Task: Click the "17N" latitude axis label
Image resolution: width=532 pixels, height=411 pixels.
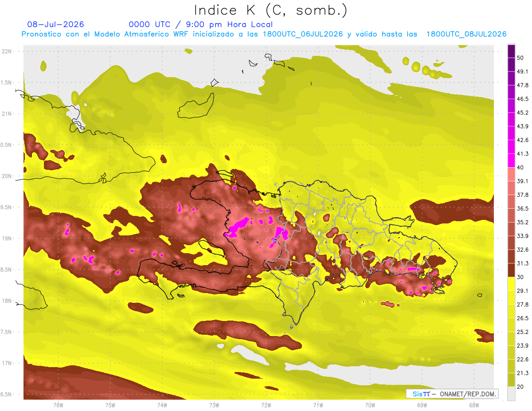Action: (x=7, y=363)
